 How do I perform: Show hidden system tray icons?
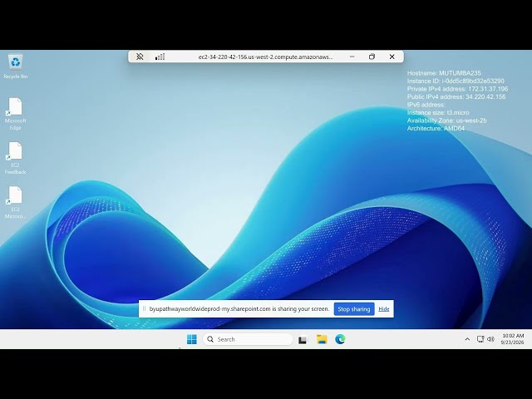coord(467,339)
